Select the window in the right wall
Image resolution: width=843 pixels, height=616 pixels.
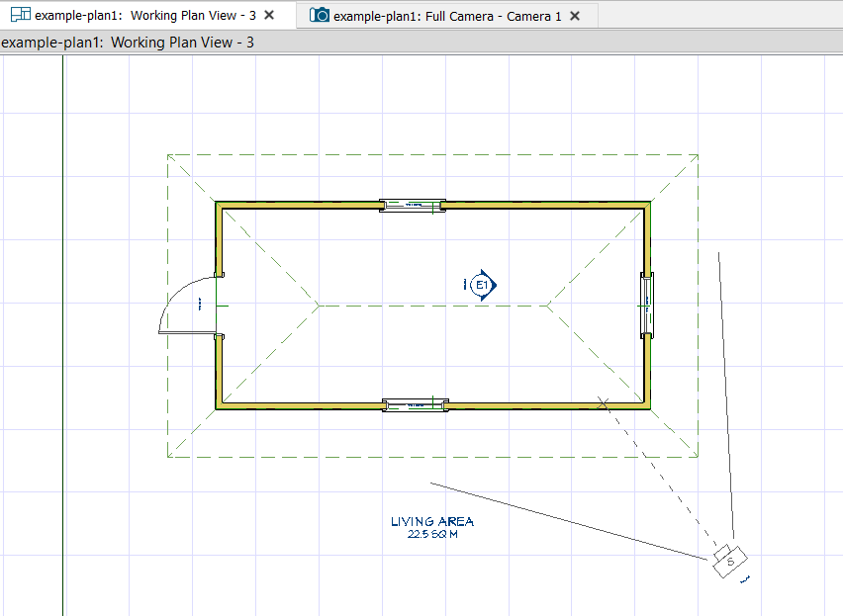(647, 306)
